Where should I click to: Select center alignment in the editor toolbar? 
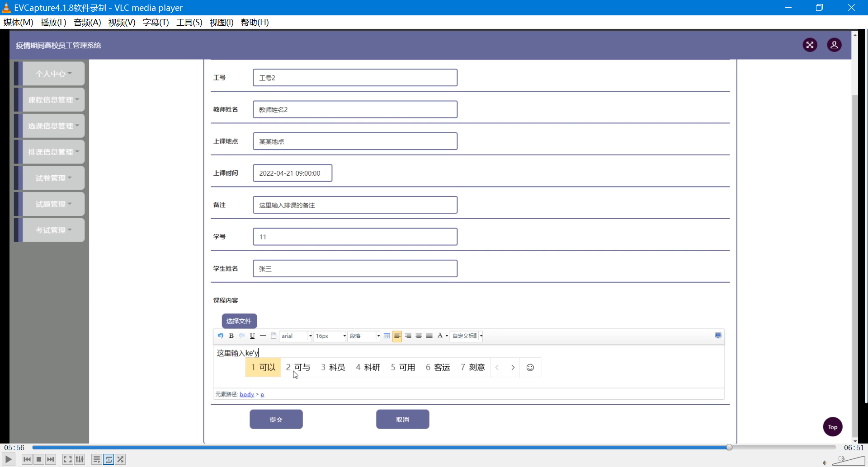[x=419, y=336]
